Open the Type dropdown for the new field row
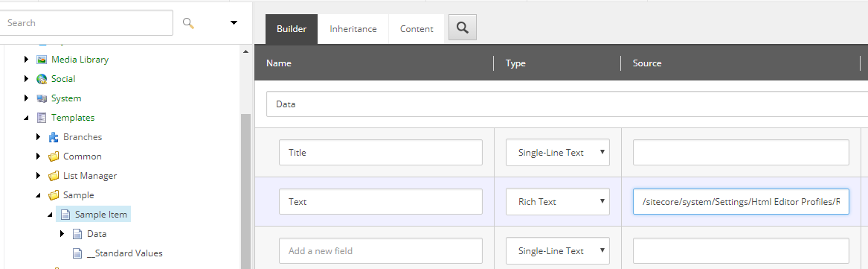Image resolution: width=868 pixels, height=269 pixels. (557, 250)
